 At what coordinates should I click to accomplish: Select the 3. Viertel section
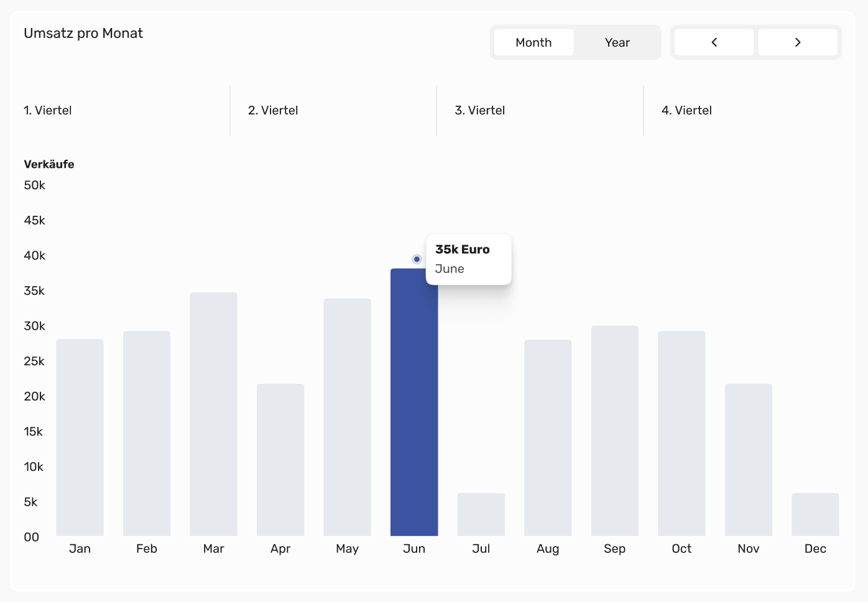click(480, 110)
